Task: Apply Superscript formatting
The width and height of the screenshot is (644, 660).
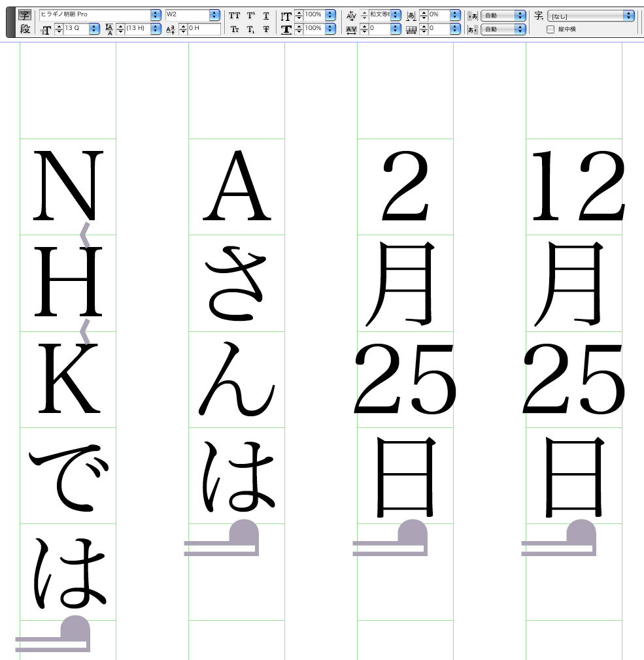Action: point(250,16)
